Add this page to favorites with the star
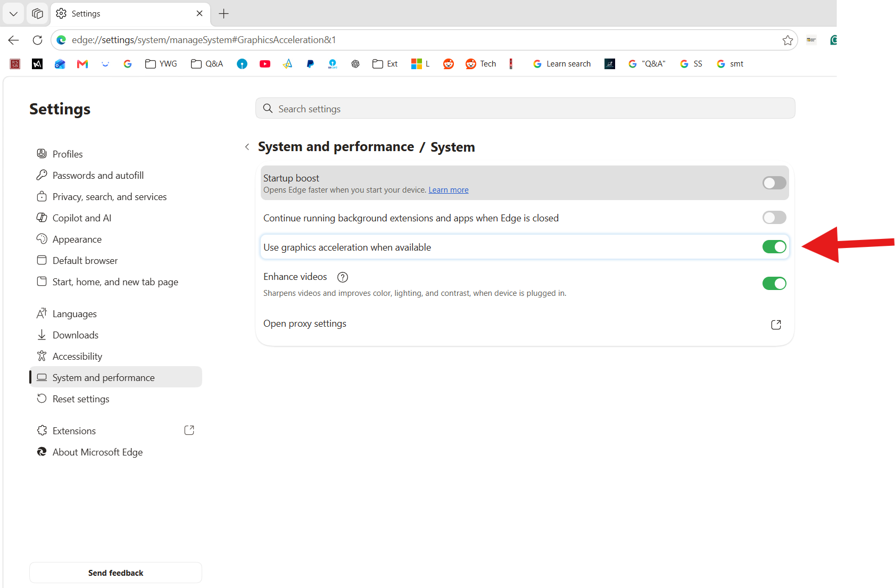Screen dimensions: 895x588 click(x=788, y=40)
